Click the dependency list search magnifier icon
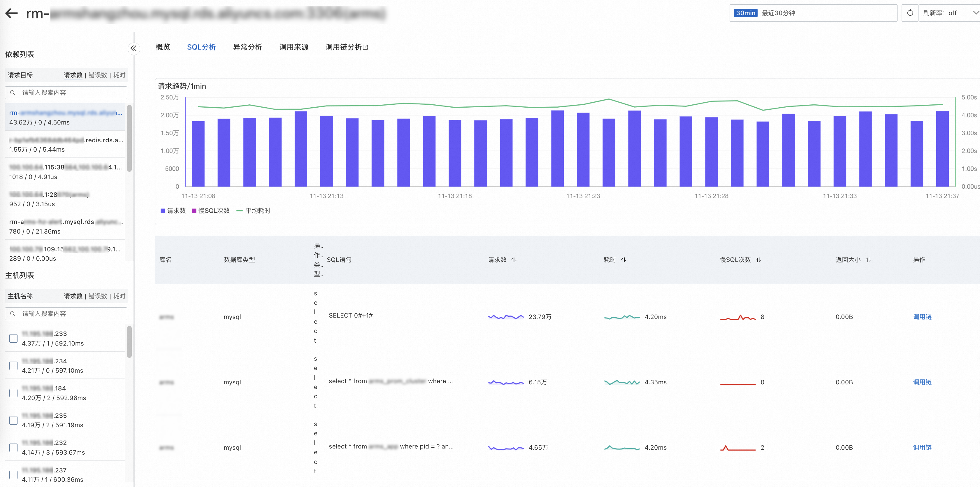980x487 pixels. pos(13,93)
